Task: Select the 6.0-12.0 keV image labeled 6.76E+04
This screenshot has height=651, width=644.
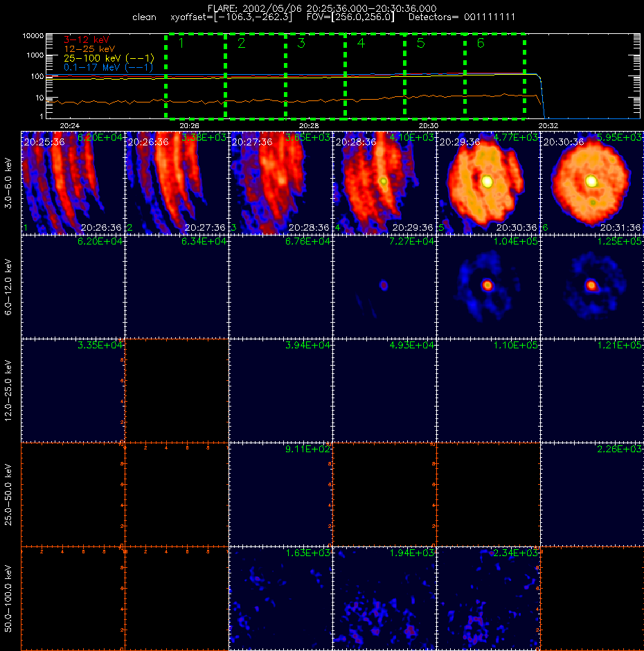Action: [280, 287]
